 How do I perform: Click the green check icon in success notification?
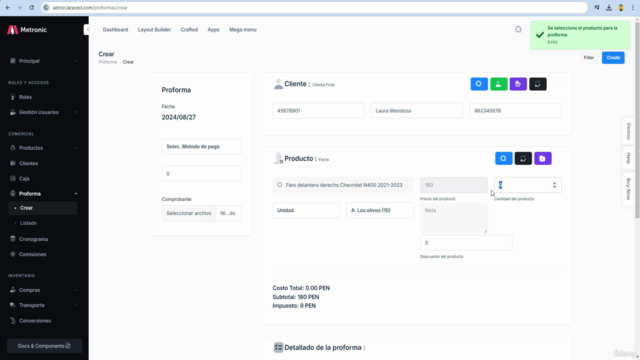540,35
